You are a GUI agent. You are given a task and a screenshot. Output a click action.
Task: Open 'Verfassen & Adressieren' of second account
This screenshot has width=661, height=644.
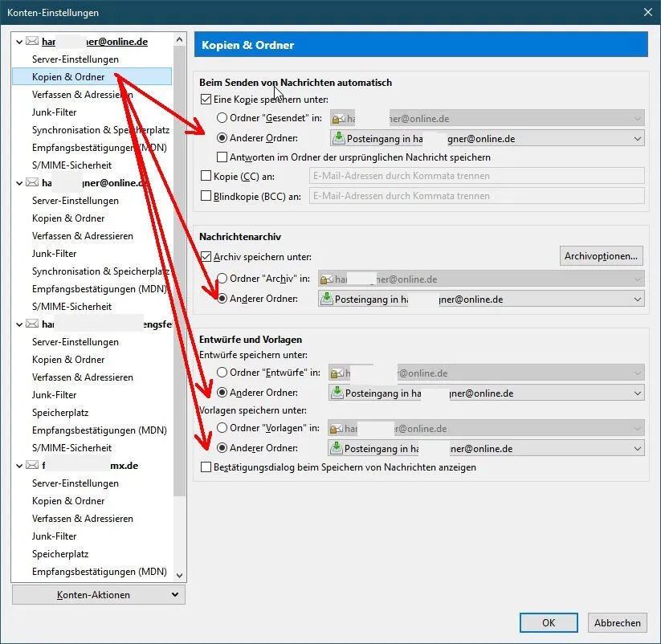pyautogui.click(x=83, y=236)
